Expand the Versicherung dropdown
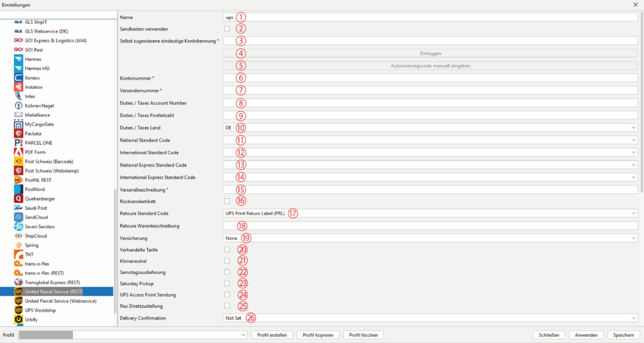Screen dimensions: 644x343 (430, 238)
